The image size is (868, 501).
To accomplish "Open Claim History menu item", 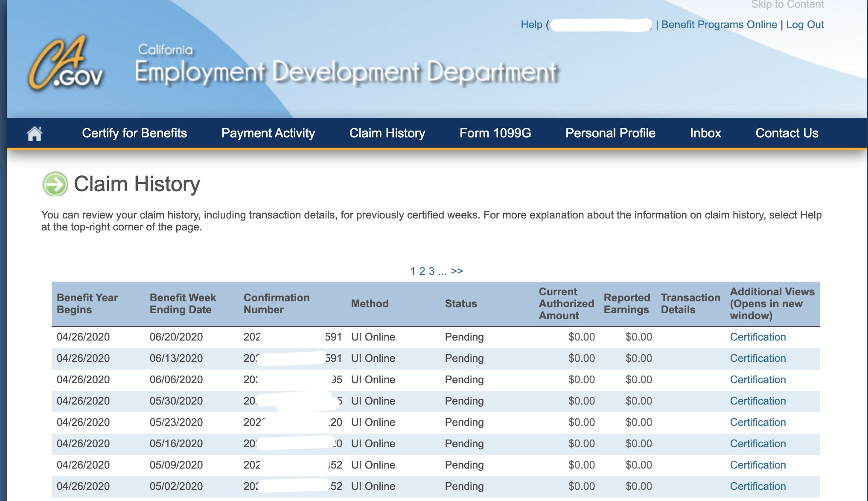I will click(x=387, y=133).
